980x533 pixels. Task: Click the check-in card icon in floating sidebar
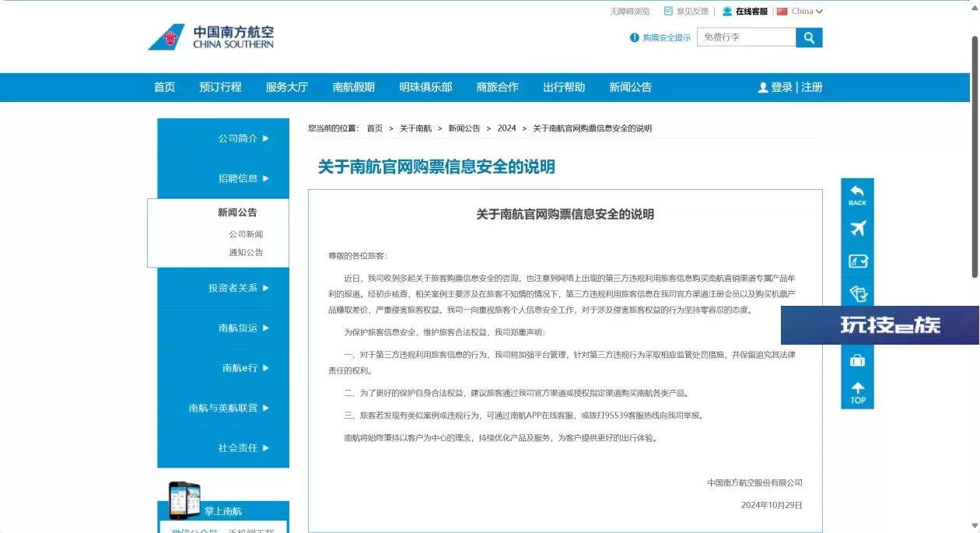coord(857,261)
